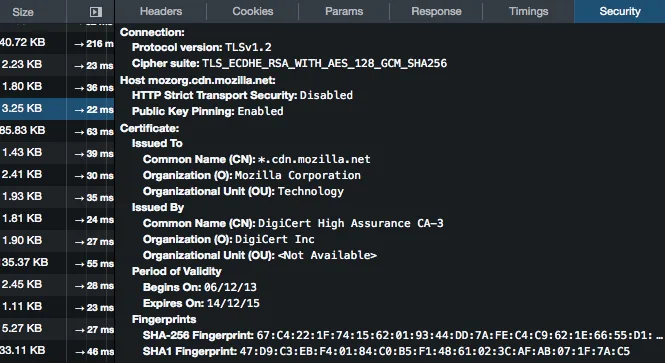Select the request row sized 2.41 KB
The height and width of the screenshot is (363, 665).
57,175
